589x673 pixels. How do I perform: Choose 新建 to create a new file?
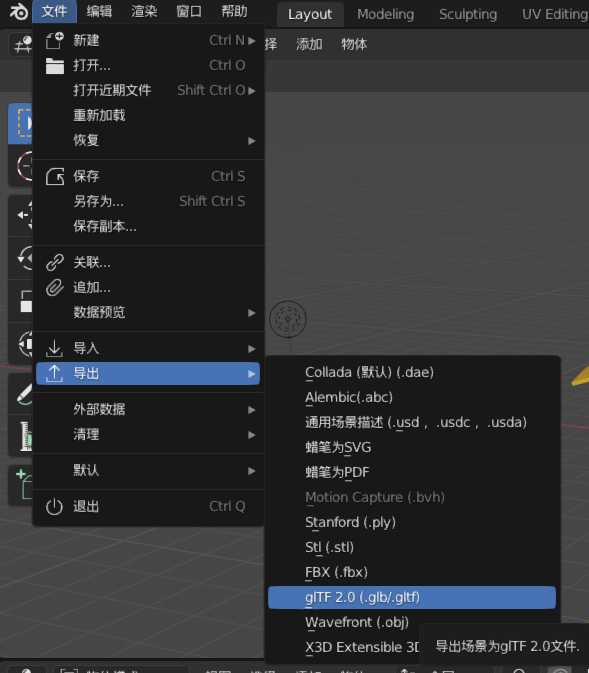[x=149, y=41]
